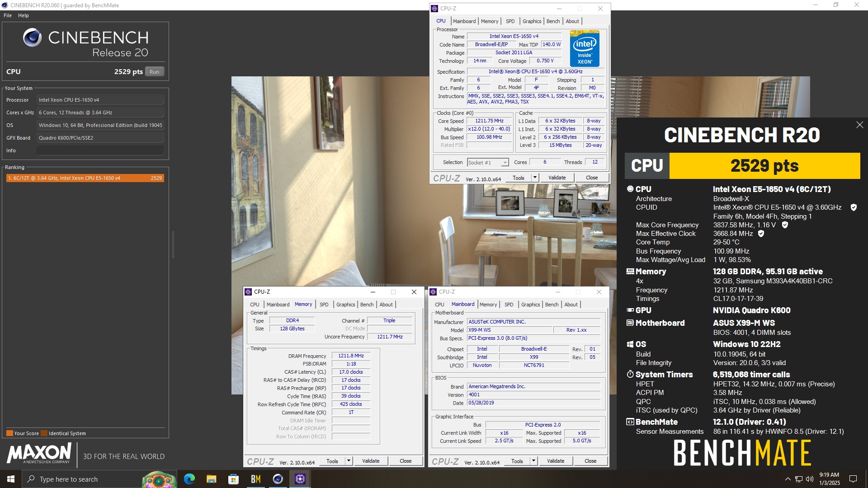Click Validate in Mainboard CPU-Z window
The image size is (868, 488).
coord(556,461)
